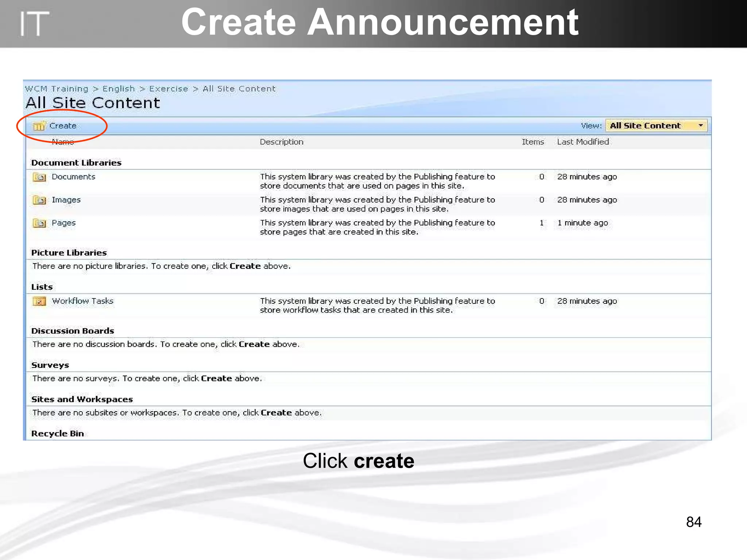
Task: Click the '1 minute ago' value for Pages
Action: click(582, 223)
